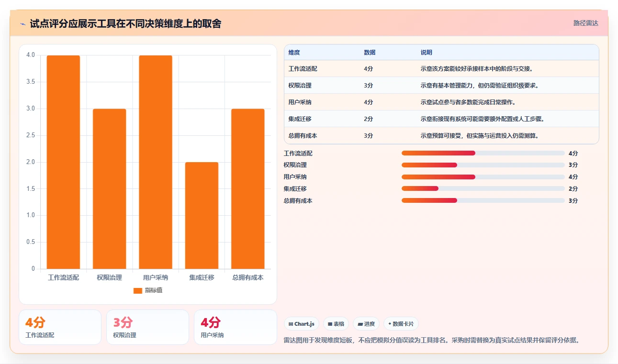Click the 2.5 y-axis tick label
The height and width of the screenshot is (364, 618).
click(31, 135)
